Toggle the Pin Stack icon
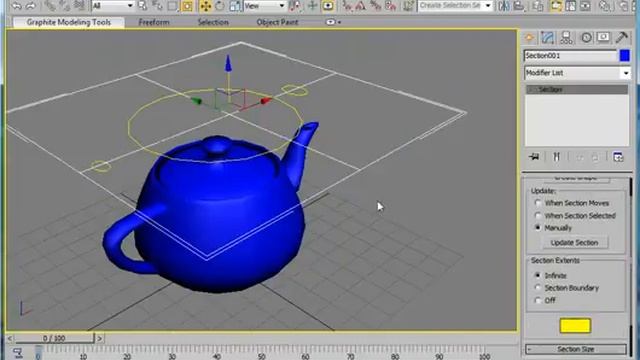The height and width of the screenshot is (360, 640). point(534,157)
